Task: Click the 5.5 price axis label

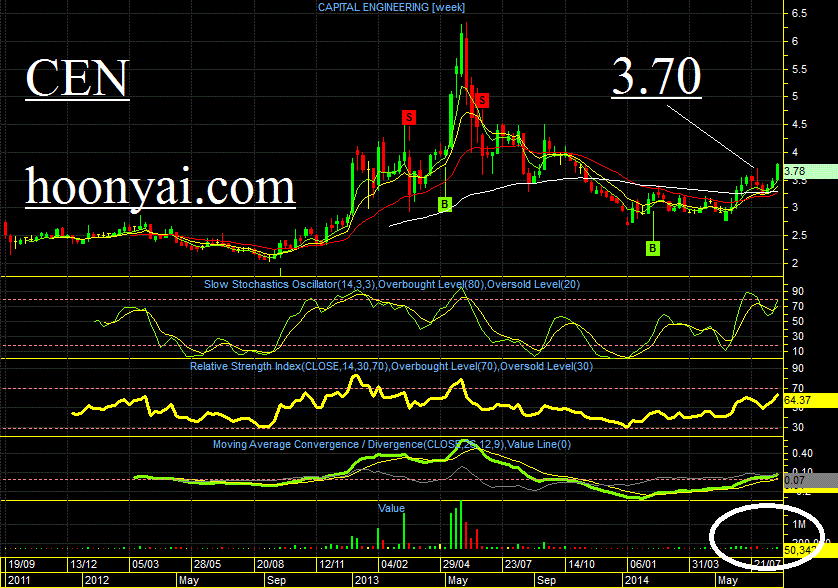Action: point(800,69)
